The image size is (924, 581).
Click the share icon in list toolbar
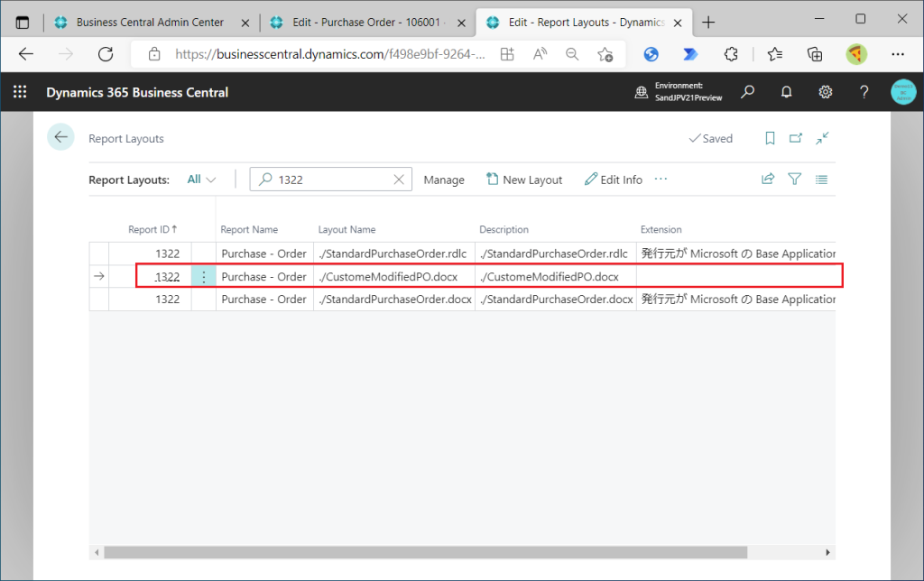point(768,180)
